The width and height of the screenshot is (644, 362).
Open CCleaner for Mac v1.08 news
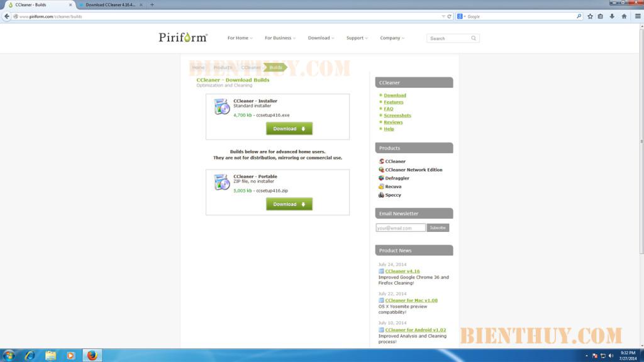click(x=411, y=300)
